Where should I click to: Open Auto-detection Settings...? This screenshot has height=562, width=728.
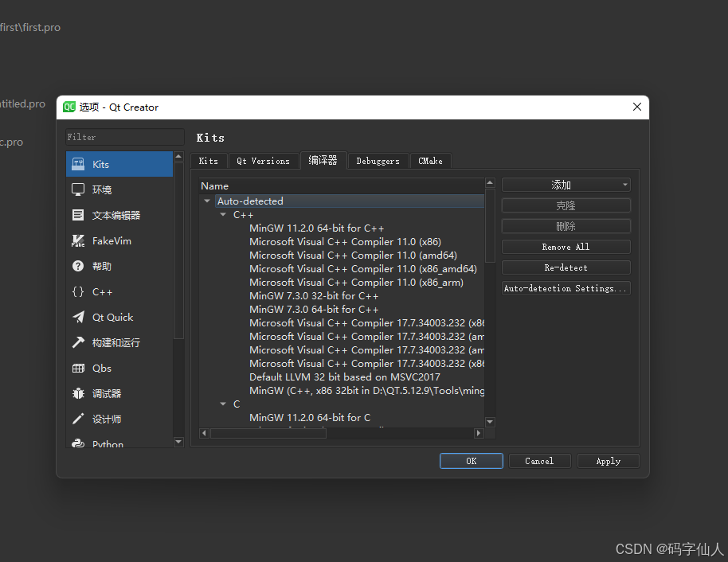click(x=566, y=288)
